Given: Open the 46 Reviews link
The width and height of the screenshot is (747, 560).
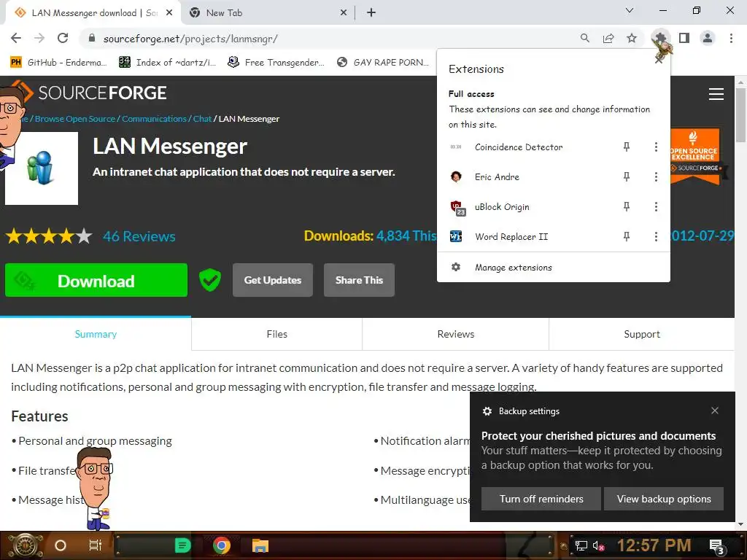Looking at the screenshot, I should (x=139, y=236).
